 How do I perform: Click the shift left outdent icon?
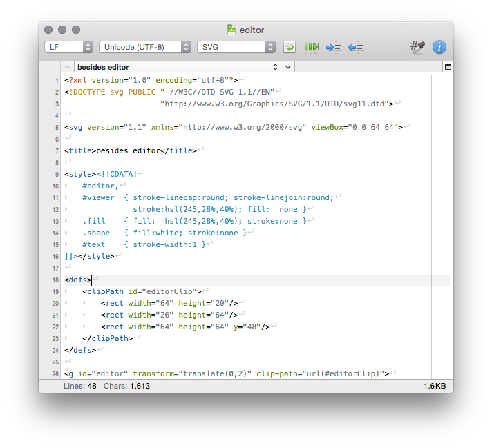[356, 47]
